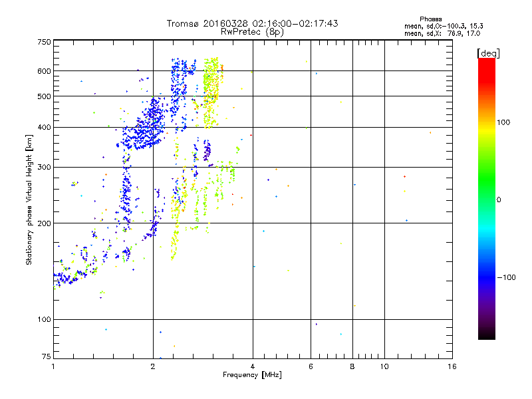The height and width of the screenshot is (399, 532).
Task: Click the 'Stationary phase Virtual Height [km]' label
Action: pos(29,199)
